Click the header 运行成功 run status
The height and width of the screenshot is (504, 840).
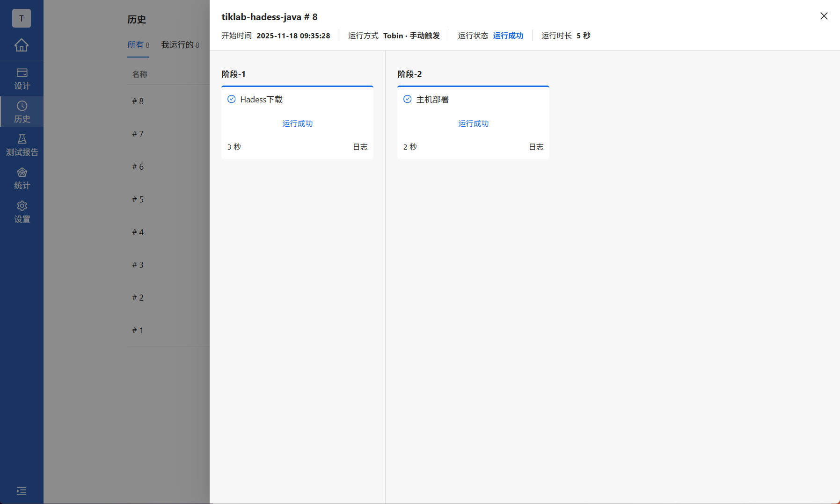coord(508,36)
